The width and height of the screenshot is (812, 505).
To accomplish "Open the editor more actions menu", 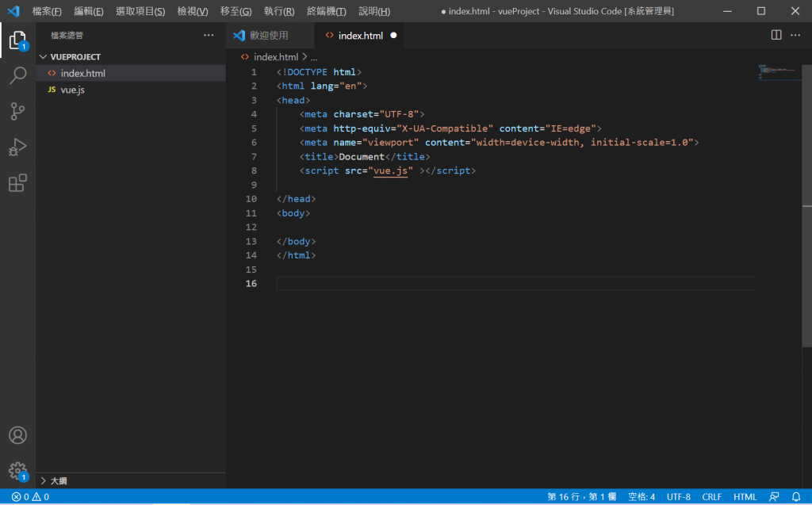I will click(796, 36).
